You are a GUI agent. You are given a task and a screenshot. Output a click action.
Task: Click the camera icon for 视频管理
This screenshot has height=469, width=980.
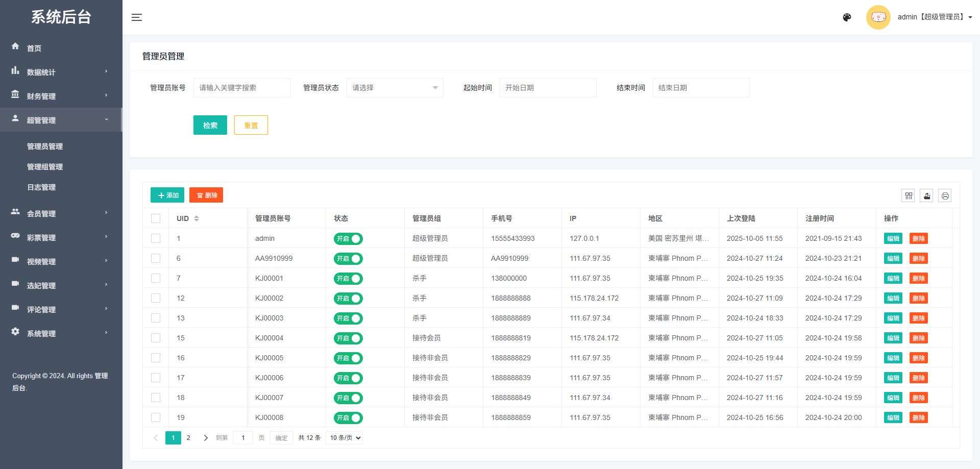(15, 259)
